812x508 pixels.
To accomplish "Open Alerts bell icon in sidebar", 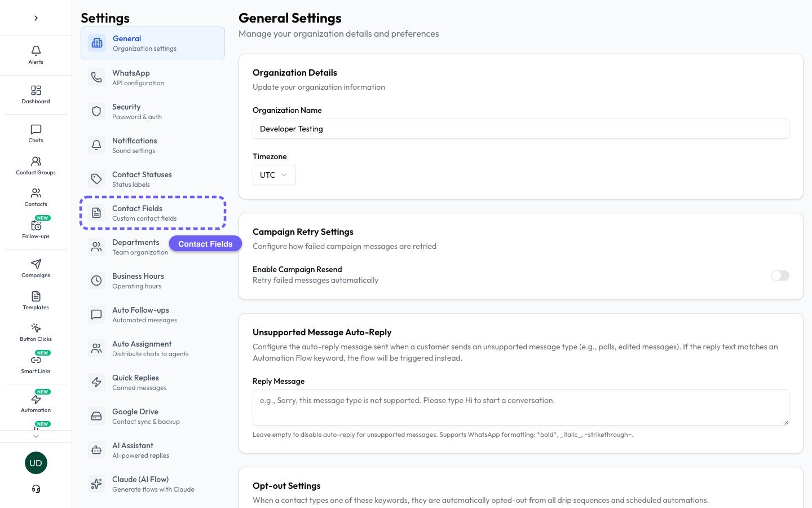I will click(x=36, y=51).
